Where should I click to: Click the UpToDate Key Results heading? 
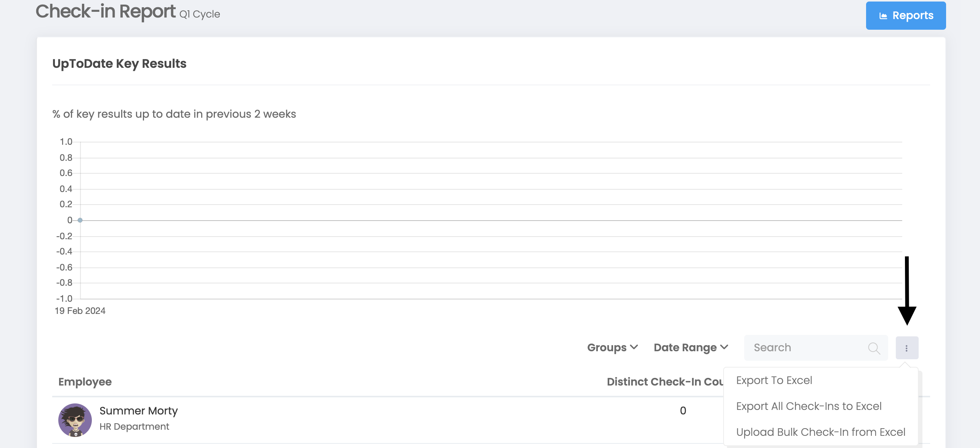(x=119, y=64)
